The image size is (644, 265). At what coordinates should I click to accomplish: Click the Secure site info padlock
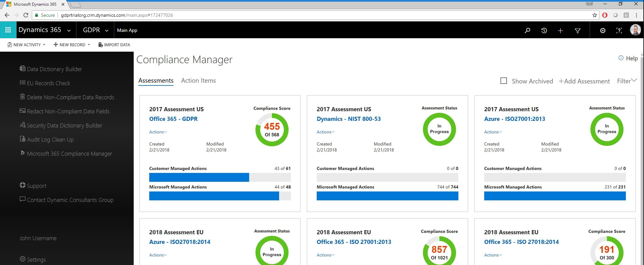click(x=37, y=15)
